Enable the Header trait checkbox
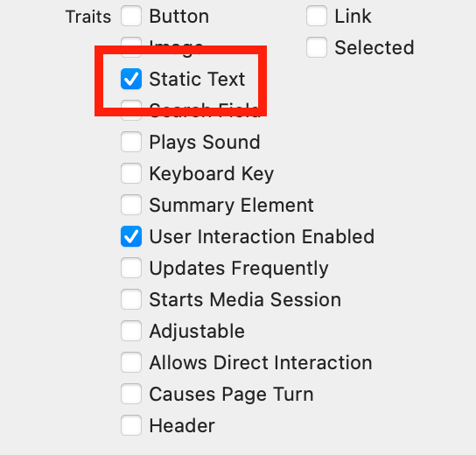The width and height of the screenshot is (476, 455). (131, 425)
